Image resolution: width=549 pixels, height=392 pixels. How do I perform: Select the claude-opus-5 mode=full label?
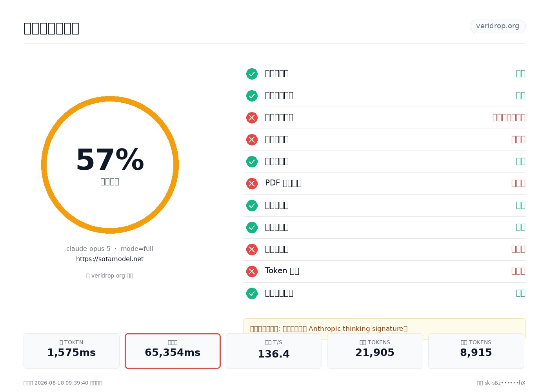(110, 249)
